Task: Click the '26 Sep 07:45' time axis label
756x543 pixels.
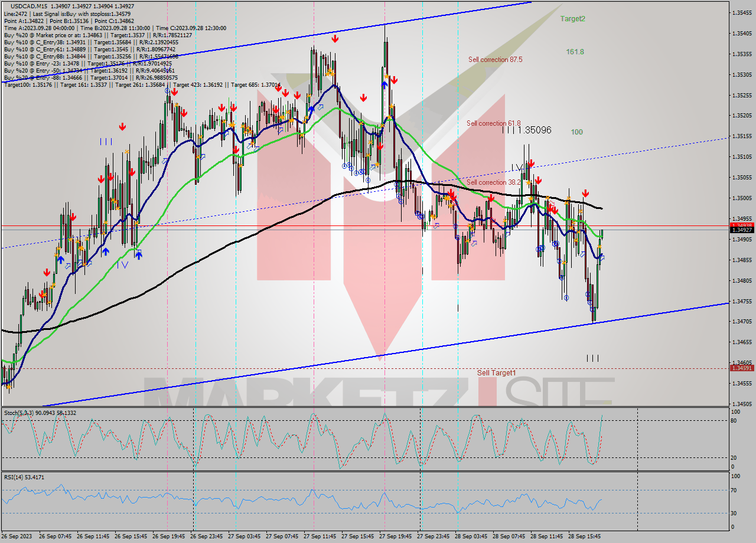Action: [x=56, y=537]
